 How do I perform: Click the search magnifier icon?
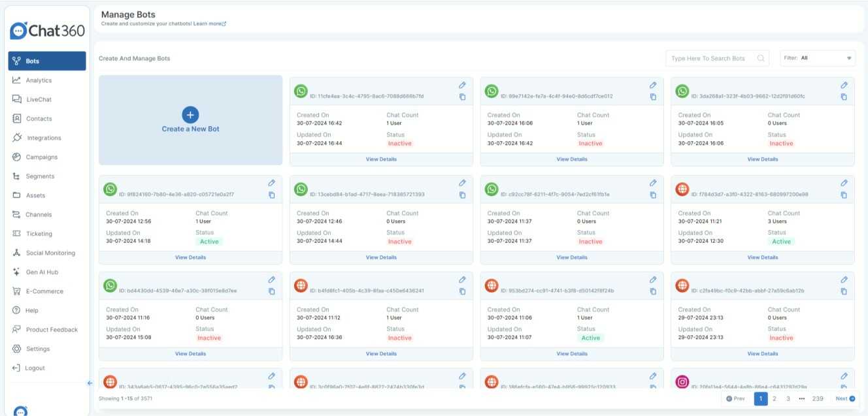tap(760, 57)
